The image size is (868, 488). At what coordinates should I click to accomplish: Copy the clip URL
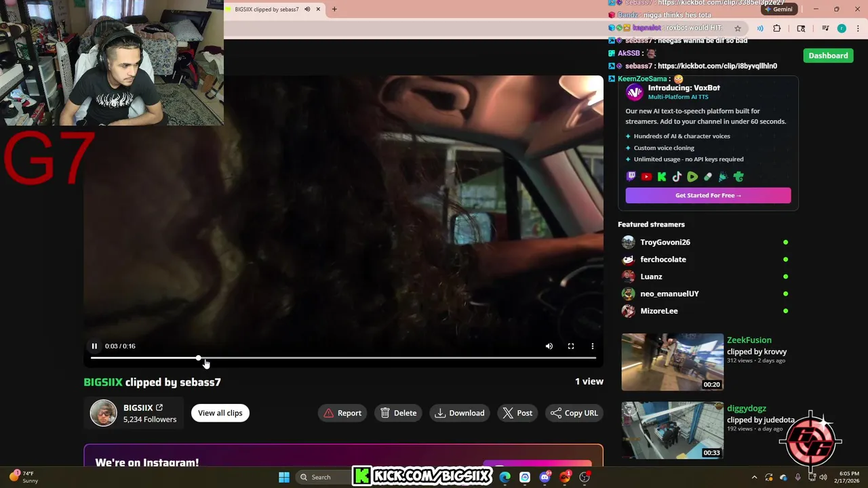(x=574, y=413)
